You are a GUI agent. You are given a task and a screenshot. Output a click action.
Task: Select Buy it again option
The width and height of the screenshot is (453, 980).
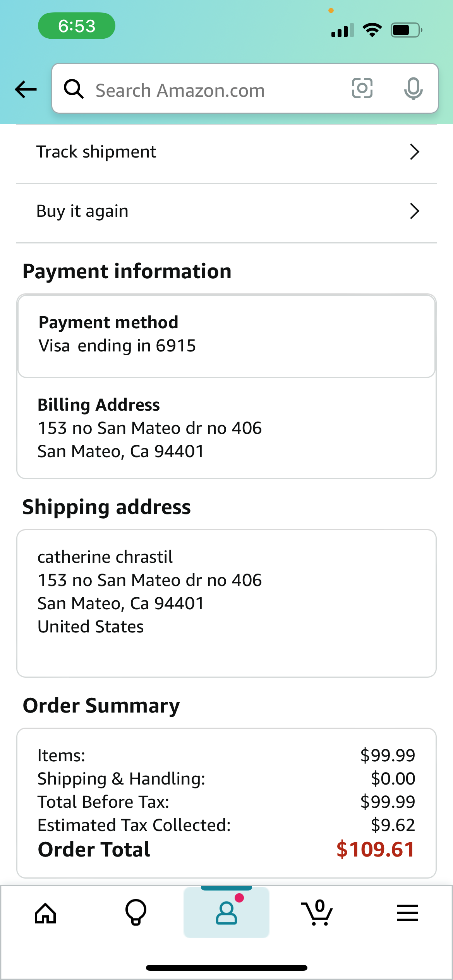(x=226, y=211)
